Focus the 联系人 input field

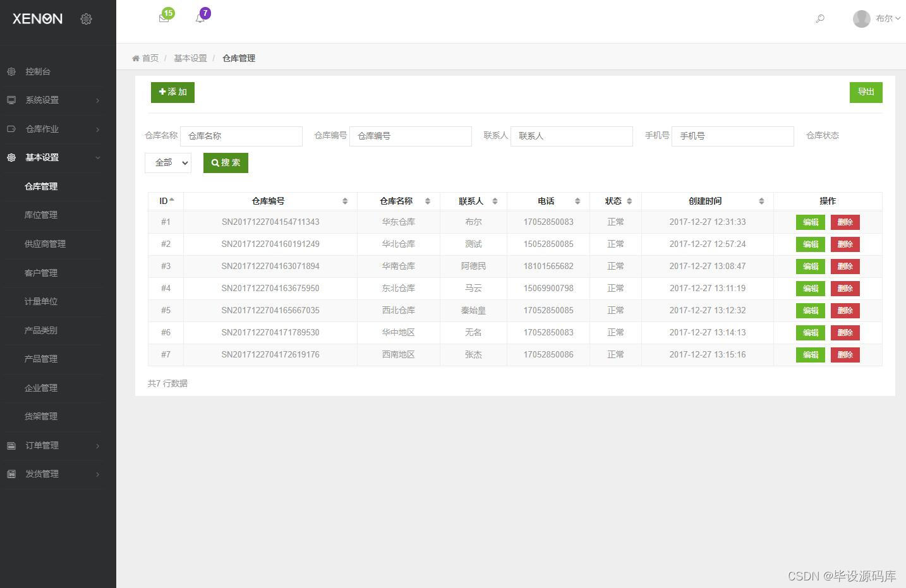572,136
